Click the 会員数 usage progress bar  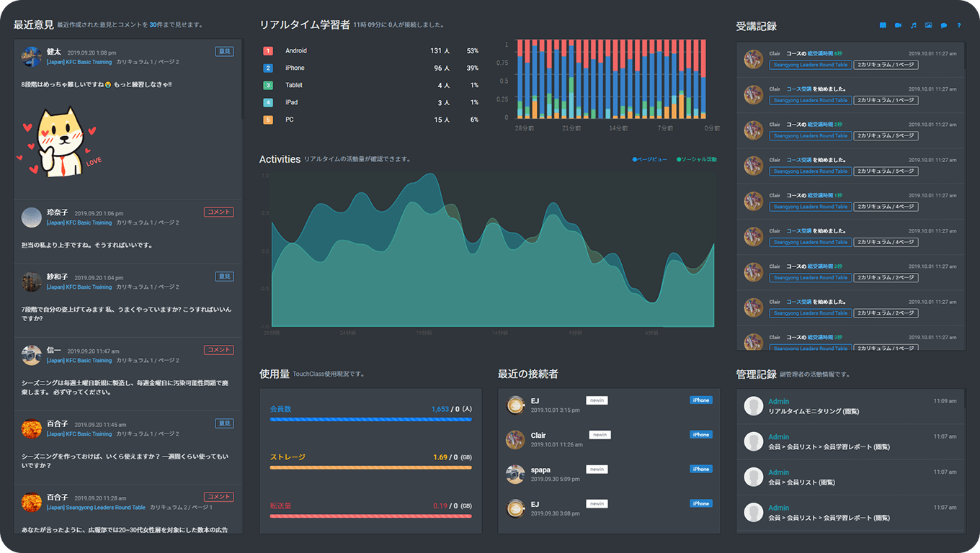point(370,419)
